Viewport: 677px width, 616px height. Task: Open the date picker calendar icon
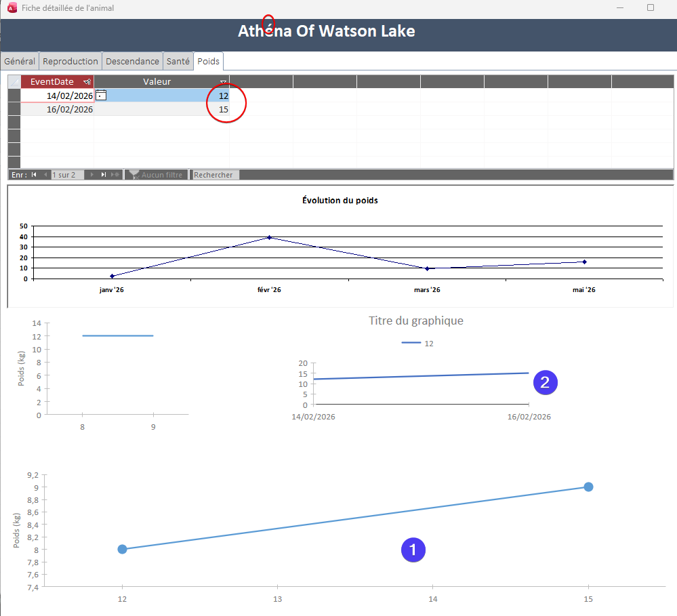coord(100,95)
